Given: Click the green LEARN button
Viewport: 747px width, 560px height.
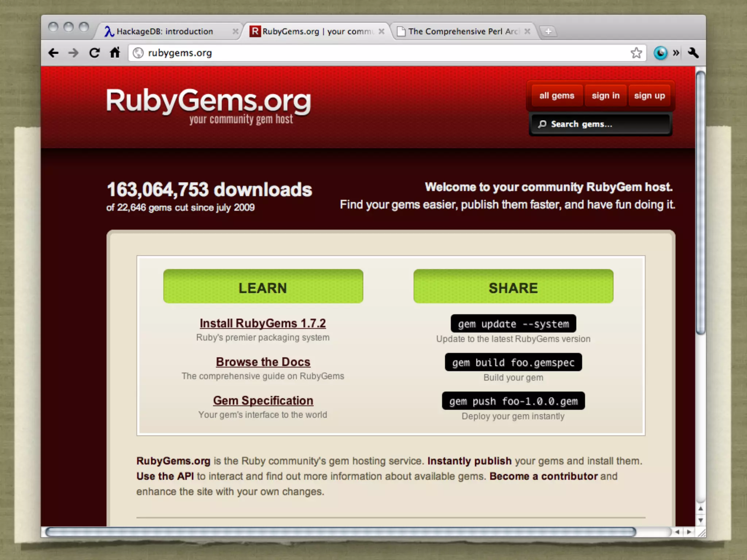Looking at the screenshot, I should [263, 287].
